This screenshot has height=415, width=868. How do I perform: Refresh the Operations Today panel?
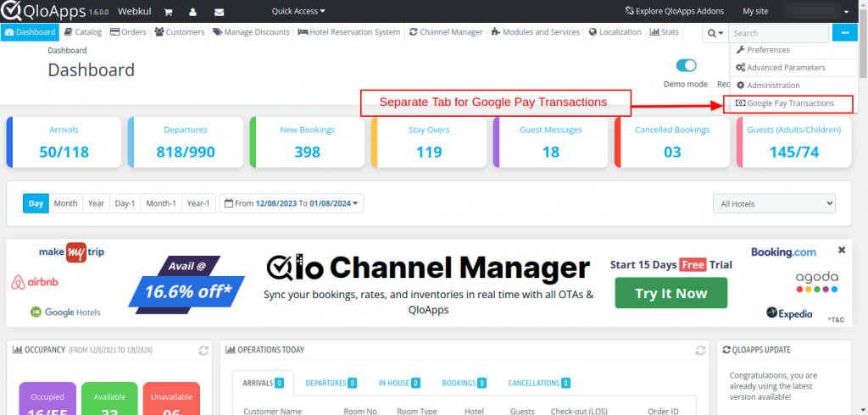[x=700, y=351]
